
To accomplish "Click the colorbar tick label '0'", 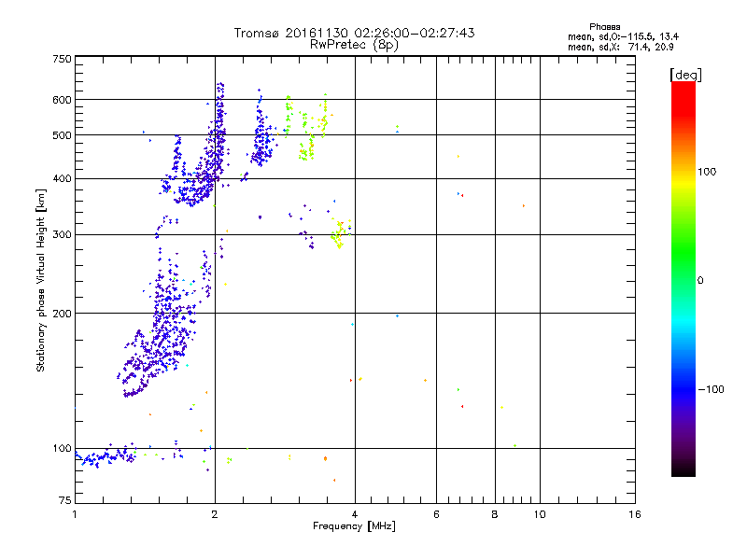I will 700,281.
